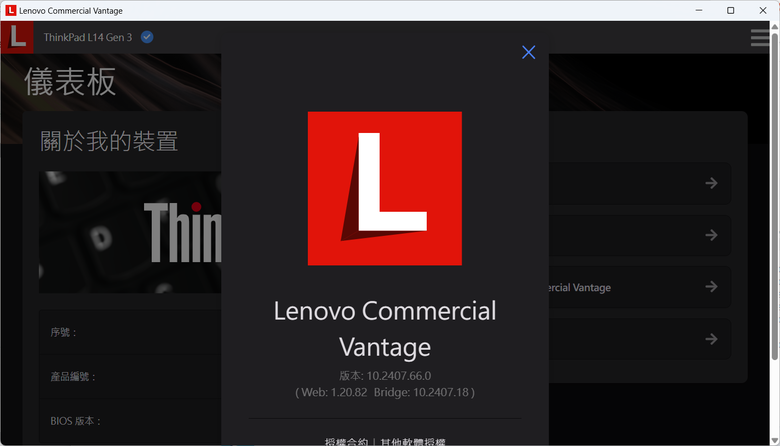Open the 其他軟體授權 other software licenses link
The height and width of the screenshot is (446, 780).
(x=413, y=442)
